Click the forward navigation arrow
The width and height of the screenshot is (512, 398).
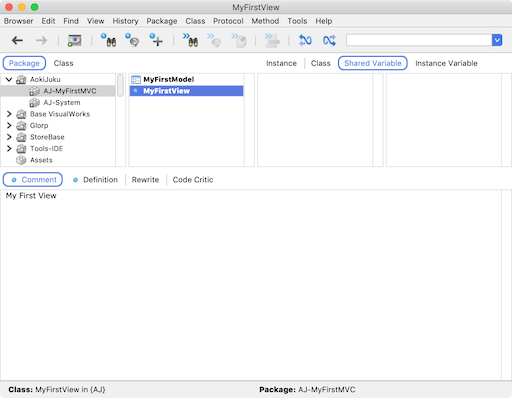coord(42,41)
